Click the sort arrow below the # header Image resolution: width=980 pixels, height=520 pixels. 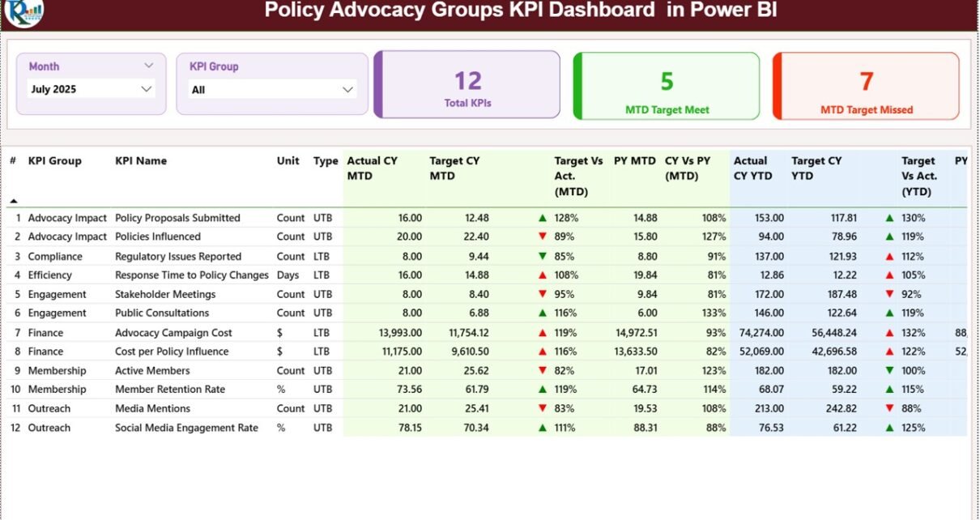tap(13, 200)
